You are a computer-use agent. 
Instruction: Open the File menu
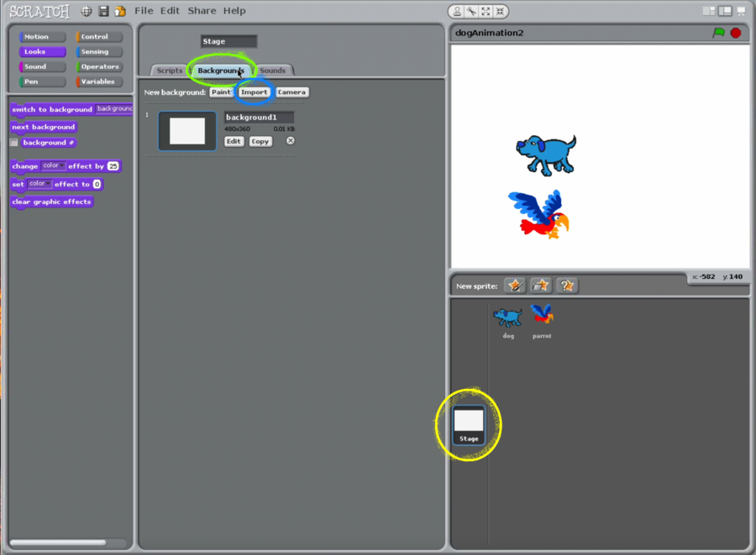(144, 11)
